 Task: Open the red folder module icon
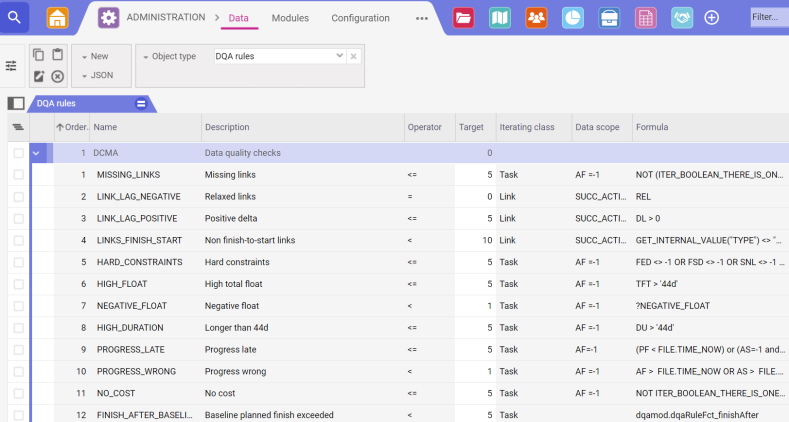(463, 18)
